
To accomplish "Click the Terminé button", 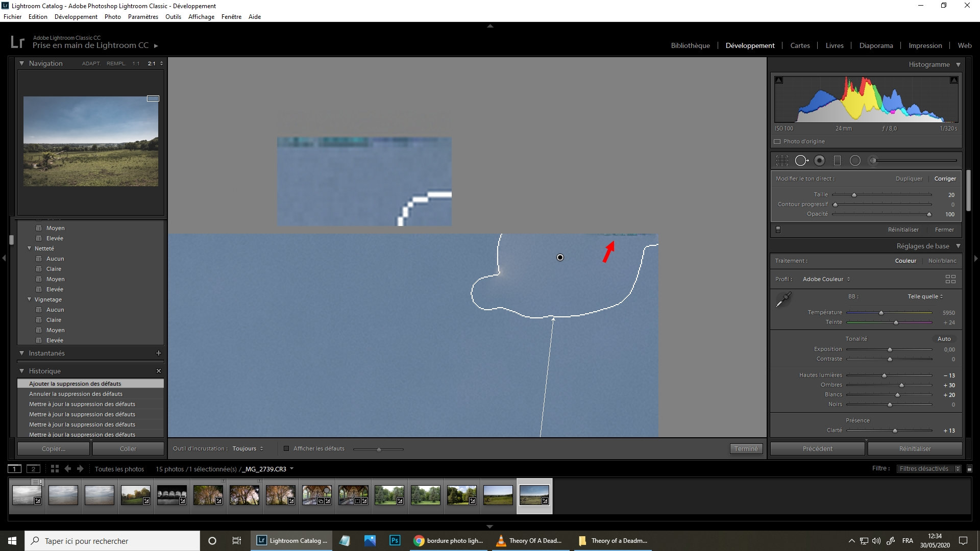I will point(746,449).
